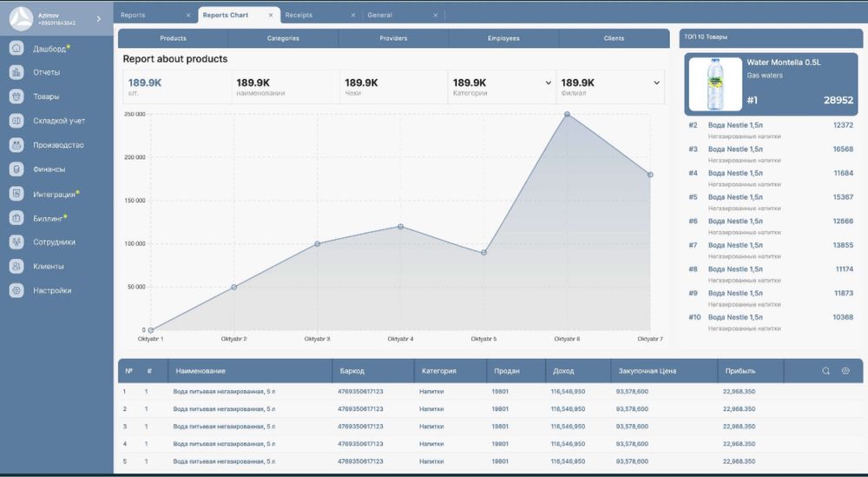Click the Закупочная Цена column header
This screenshot has height=477, width=868.
[648, 371]
